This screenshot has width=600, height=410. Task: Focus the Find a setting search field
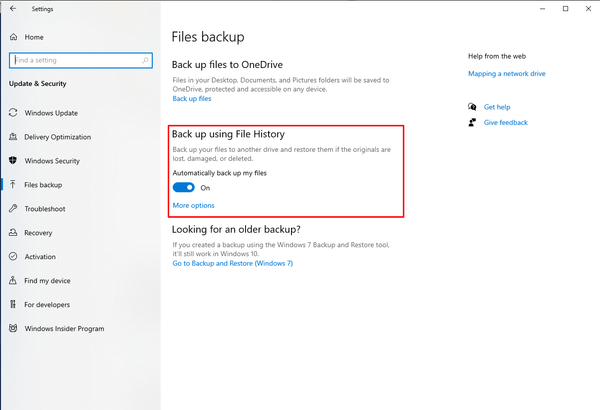point(81,60)
